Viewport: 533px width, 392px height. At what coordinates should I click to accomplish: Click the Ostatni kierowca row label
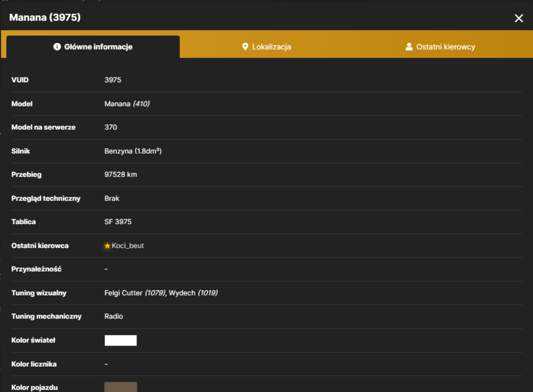pos(40,246)
